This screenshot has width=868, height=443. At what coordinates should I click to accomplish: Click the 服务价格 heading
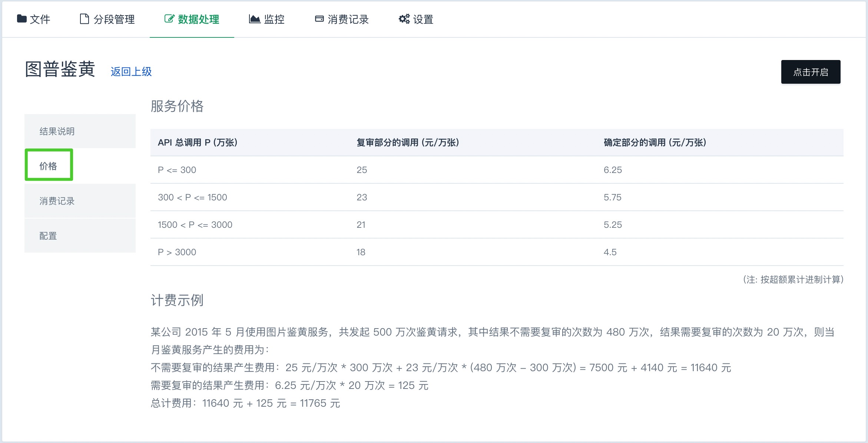(177, 106)
